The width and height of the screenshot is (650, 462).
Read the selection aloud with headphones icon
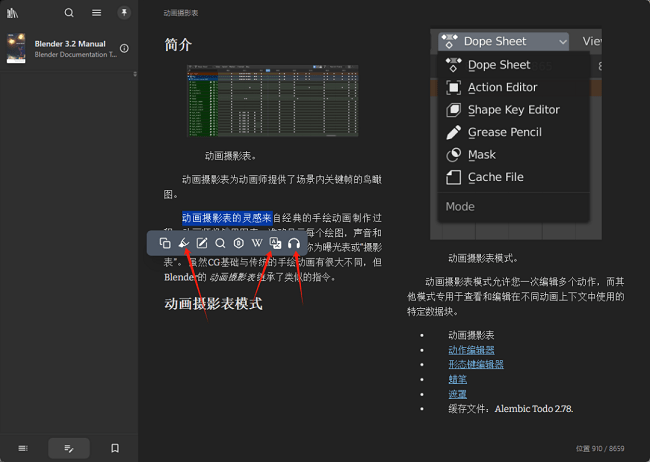coord(294,243)
